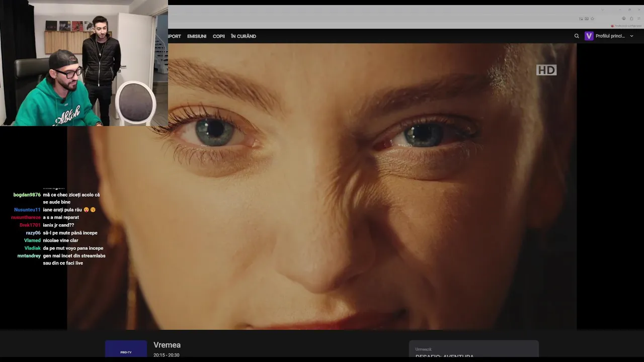Open the browser hamburger menu icon
The image size is (644, 362).
pyautogui.click(x=639, y=19)
